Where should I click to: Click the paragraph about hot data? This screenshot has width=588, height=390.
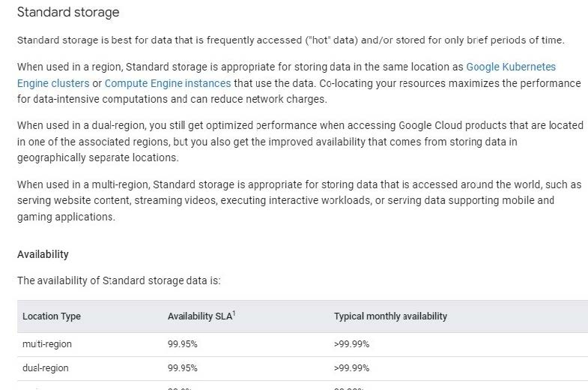(x=291, y=40)
